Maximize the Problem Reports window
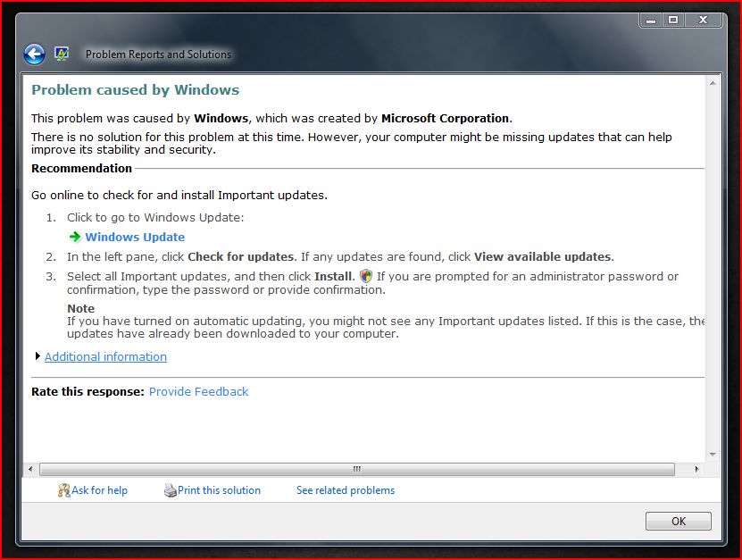This screenshot has height=560, width=742. pyautogui.click(x=672, y=20)
